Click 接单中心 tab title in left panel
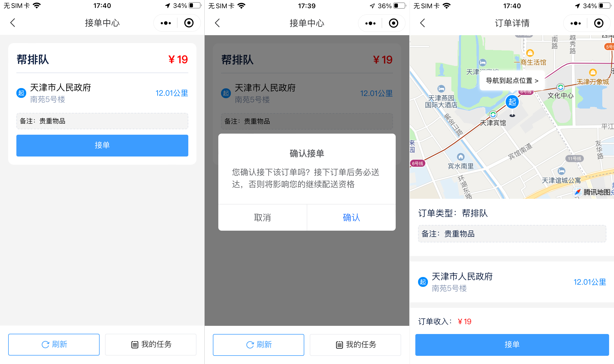This screenshot has height=364, width=614. tap(102, 23)
